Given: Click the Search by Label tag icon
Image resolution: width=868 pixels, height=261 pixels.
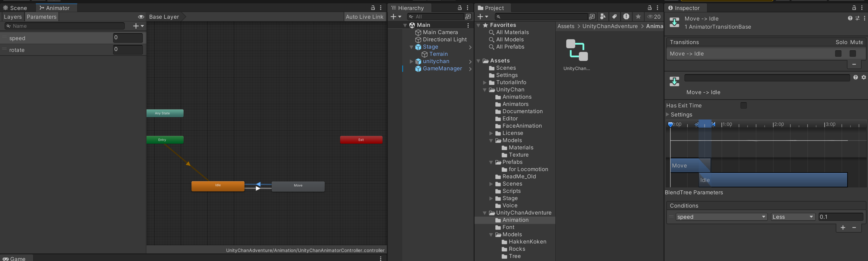Looking at the screenshot, I should 614,17.
